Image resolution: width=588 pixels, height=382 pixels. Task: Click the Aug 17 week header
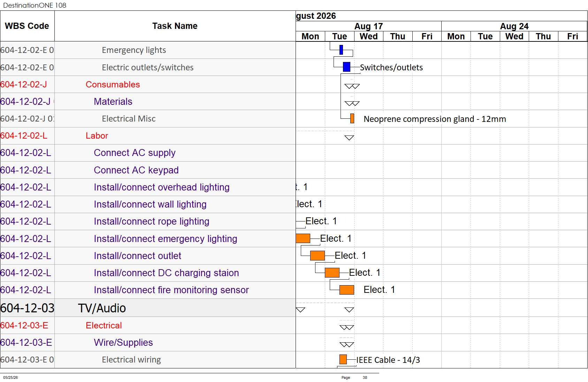tap(368, 26)
